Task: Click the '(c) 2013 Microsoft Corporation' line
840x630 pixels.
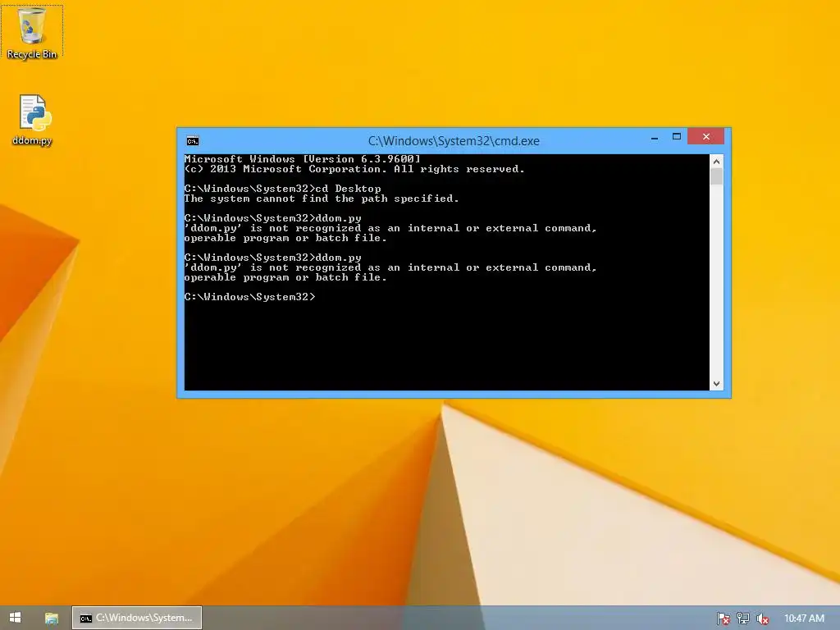Action: pos(354,169)
